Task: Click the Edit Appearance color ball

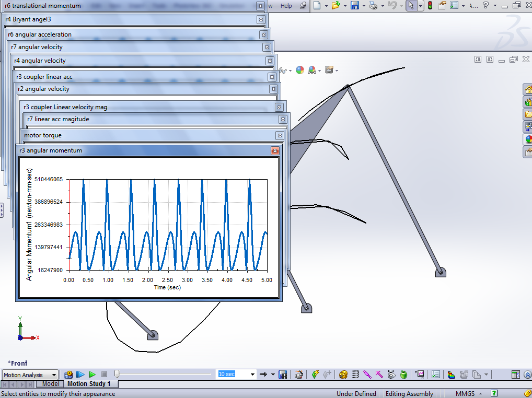Action: pyautogui.click(x=300, y=70)
